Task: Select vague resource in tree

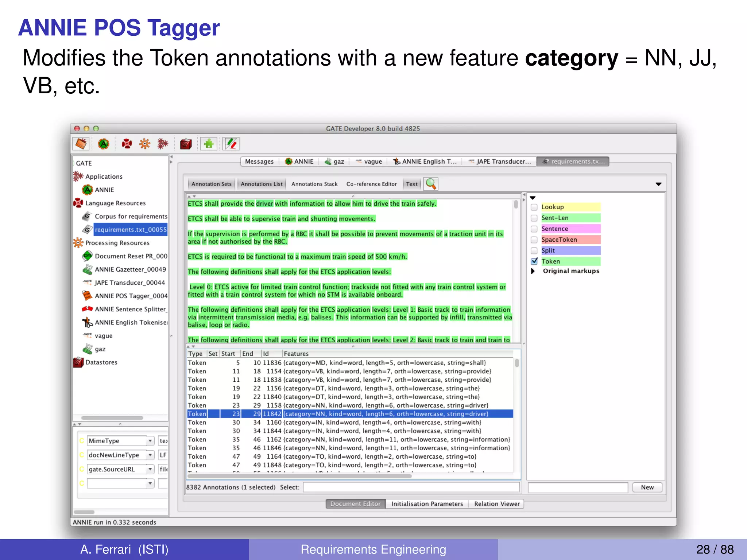Action: pos(104,336)
